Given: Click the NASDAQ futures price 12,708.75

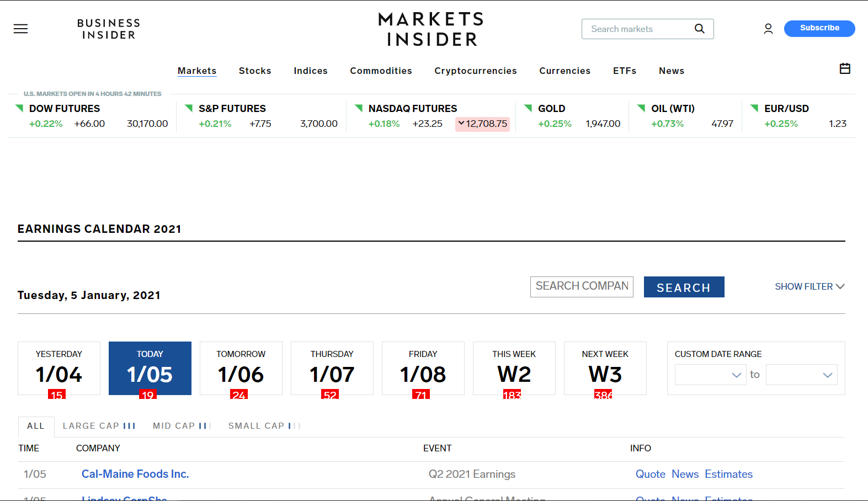Looking at the screenshot, I should tap(483, 124).
